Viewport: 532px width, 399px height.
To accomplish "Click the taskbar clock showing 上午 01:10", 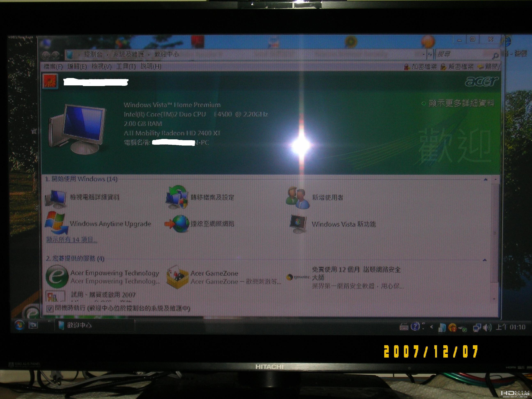I will pos(511,327).
